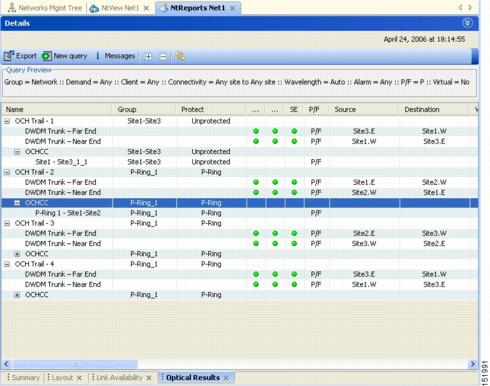
Task: Sort by the Group column header
Action: 144,109
